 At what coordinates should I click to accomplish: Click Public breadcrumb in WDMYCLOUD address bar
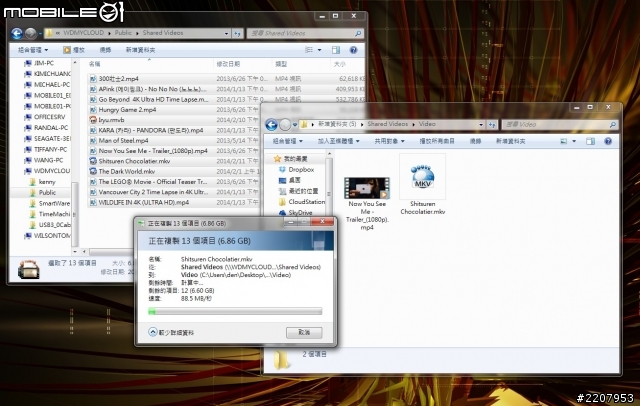pos(123,33)
